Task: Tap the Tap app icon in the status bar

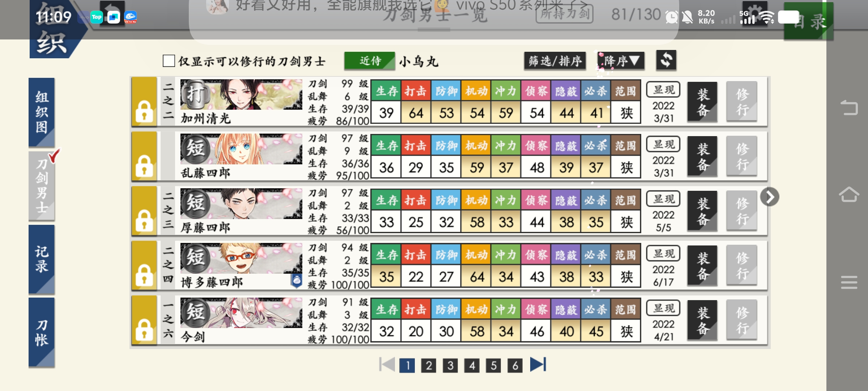Action: coord(97,17)
